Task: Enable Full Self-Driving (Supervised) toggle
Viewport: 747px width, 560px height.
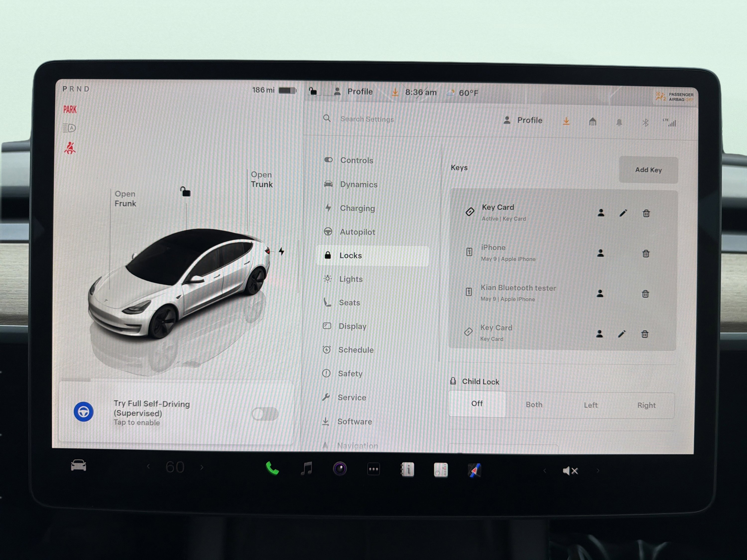Action: click(265, 413)
